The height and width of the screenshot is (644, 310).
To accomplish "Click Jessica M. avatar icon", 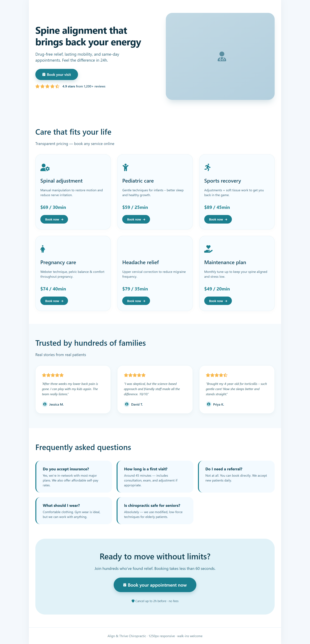I will 45,404.
